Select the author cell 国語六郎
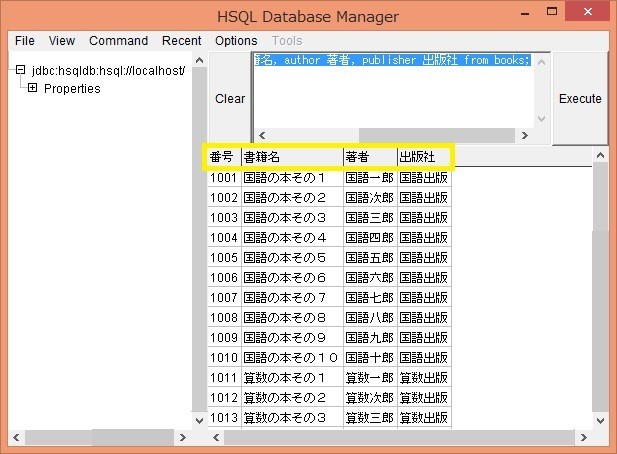617x454 pixels. tap(370, 278)
